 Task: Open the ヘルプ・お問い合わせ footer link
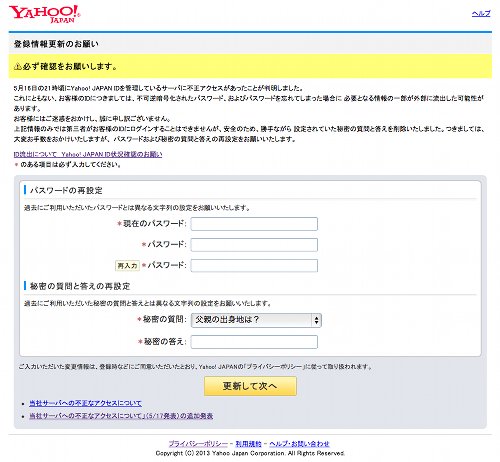pyautogui.click(x=299, y=444)
